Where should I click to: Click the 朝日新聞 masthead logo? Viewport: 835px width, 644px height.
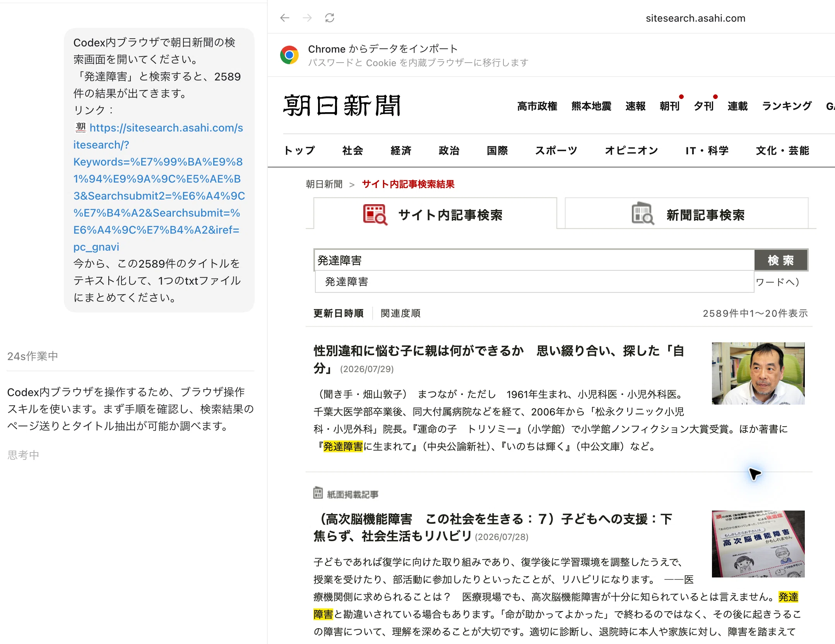(342, 106)
